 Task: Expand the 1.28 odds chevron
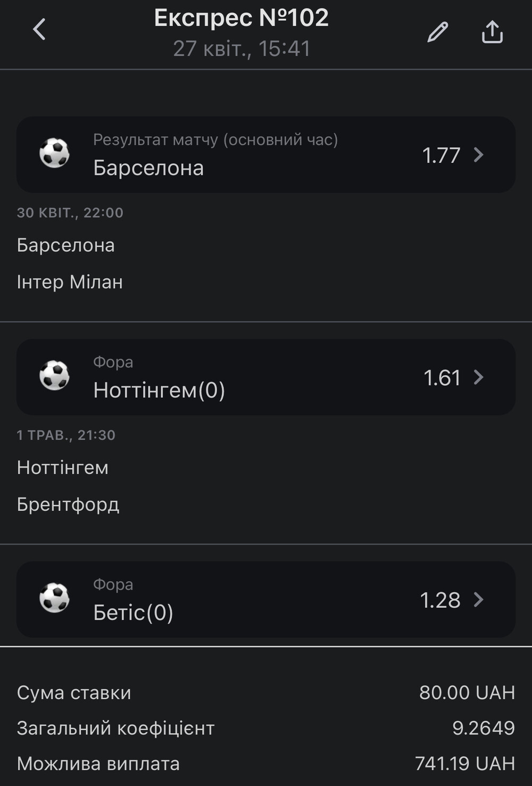pos(479,600)
